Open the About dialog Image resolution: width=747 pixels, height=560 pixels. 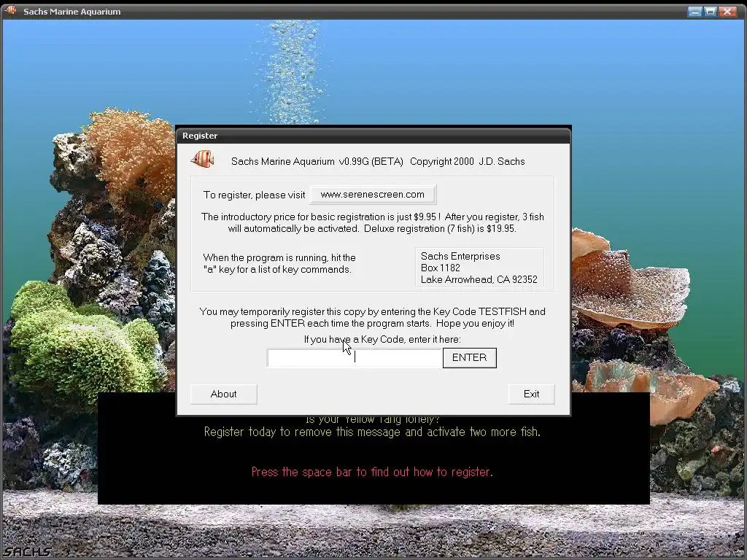point(223,394)
